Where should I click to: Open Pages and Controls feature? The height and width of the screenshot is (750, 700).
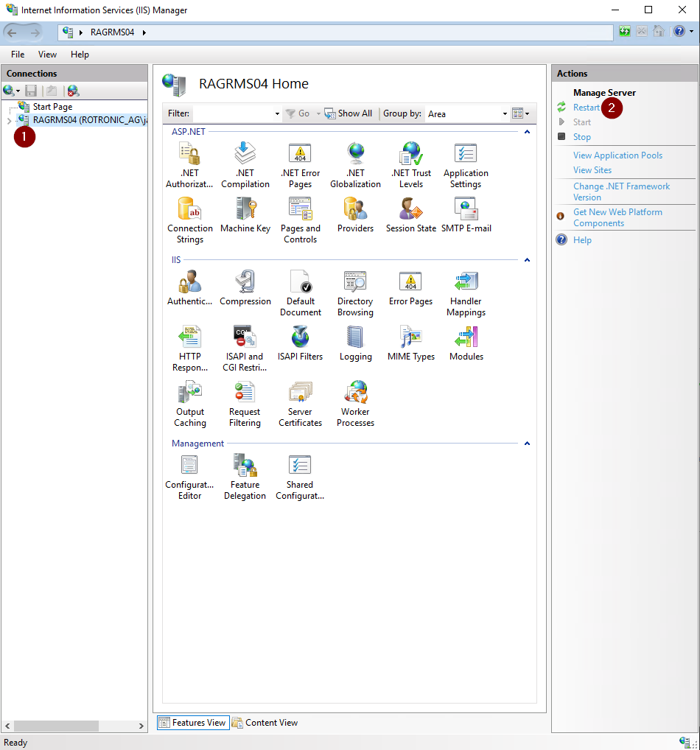(300, 220)
